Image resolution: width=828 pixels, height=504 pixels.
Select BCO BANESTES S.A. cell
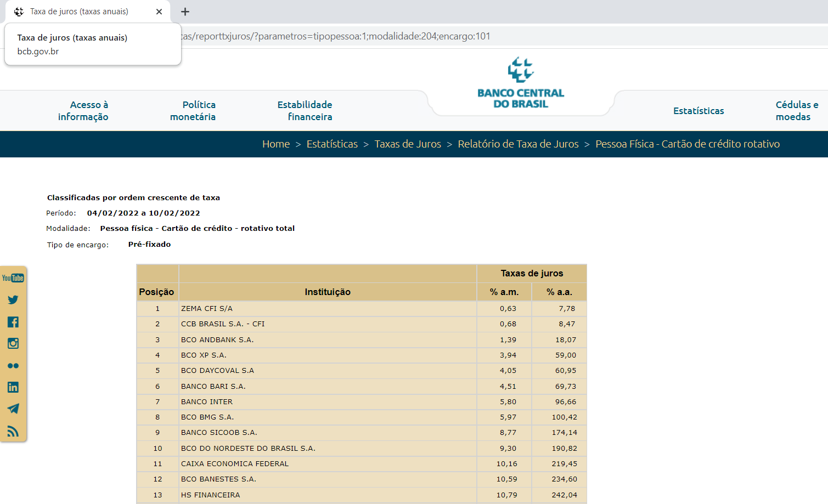(328, 479)
